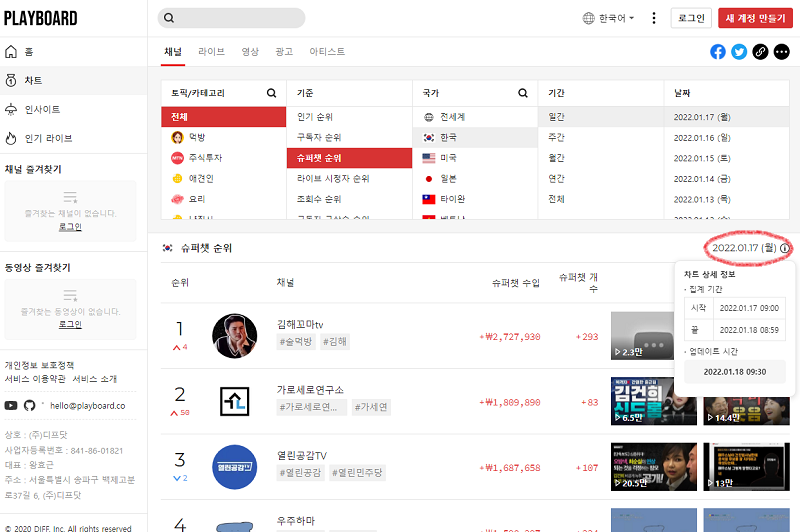Switch to the 채널 tab
This screenshot has height=532, width=800.
coord(173,52)
